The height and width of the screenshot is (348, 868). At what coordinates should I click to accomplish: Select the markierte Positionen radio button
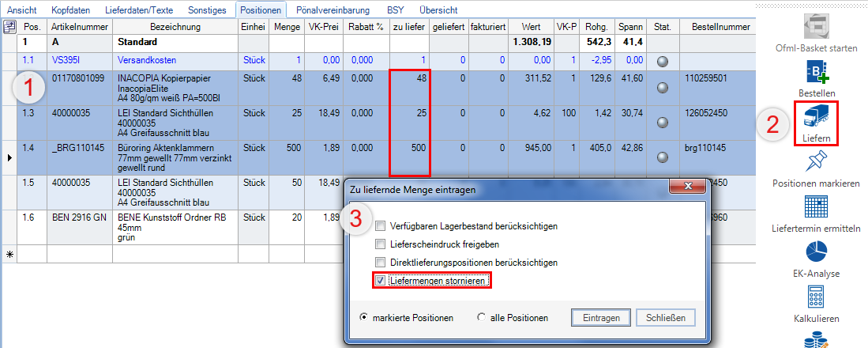[363, 318]
